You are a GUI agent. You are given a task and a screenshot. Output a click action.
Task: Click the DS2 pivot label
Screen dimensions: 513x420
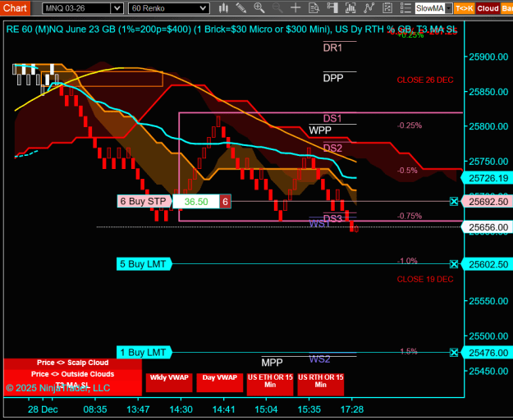[332, 148]
